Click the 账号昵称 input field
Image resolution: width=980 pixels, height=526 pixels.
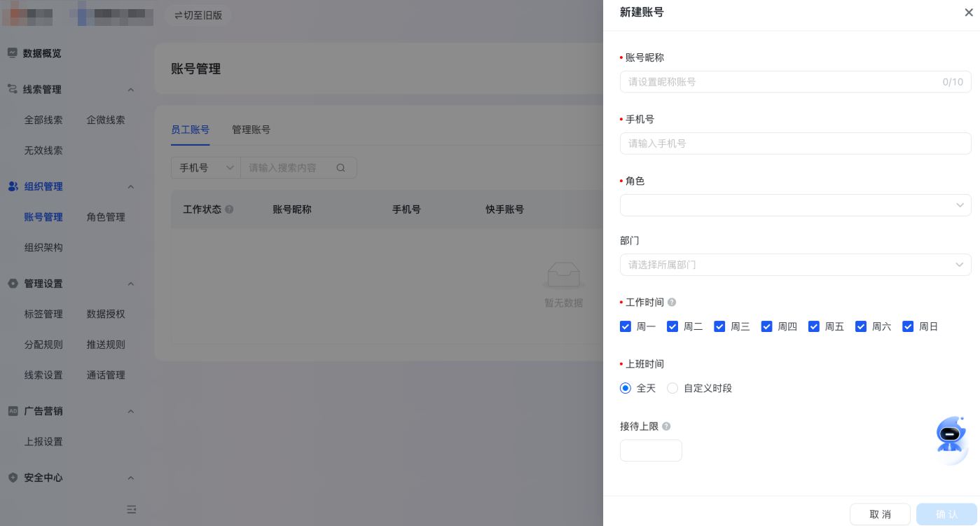click(x=771, y=81)
